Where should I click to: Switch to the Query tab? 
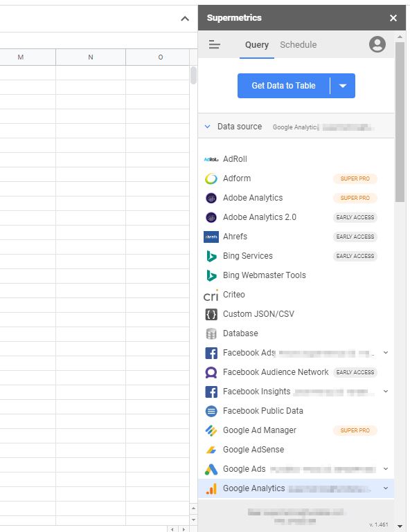click(257, 45)
